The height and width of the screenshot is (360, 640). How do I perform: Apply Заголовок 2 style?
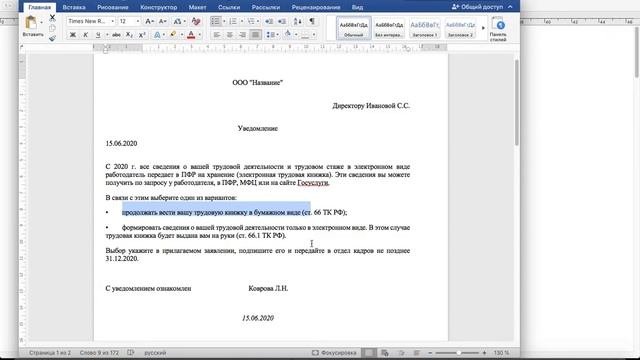[460, 29]
